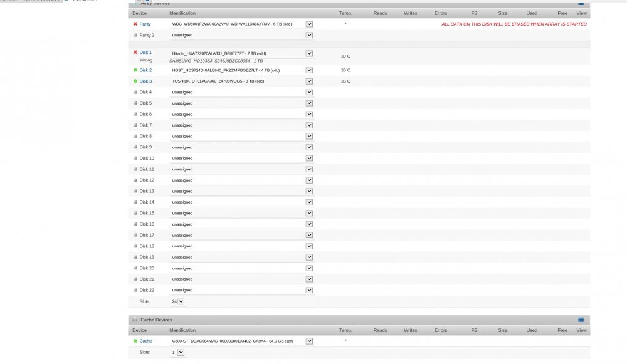Open Disk 18 unassigned dropdown
The height and width of the screenshot is (364, 627).
[x=241, y=246]
